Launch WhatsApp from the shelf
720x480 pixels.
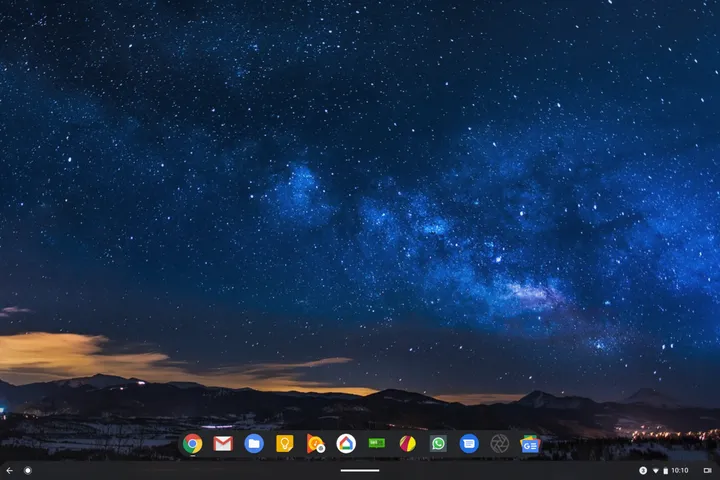pos(438,443)
